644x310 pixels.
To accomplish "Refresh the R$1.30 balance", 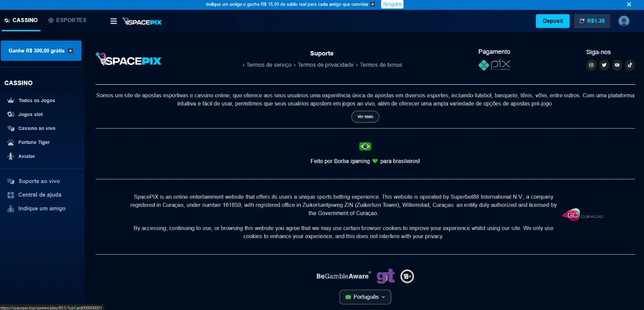I will point(582,21).
